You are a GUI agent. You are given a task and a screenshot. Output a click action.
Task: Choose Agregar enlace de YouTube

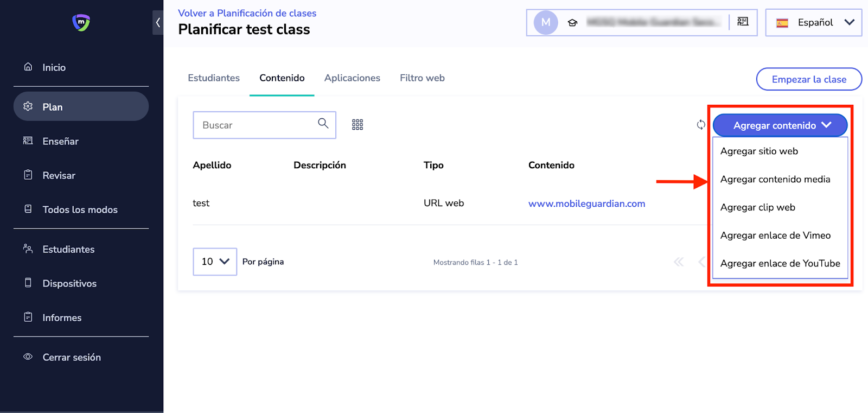(780, 264)
